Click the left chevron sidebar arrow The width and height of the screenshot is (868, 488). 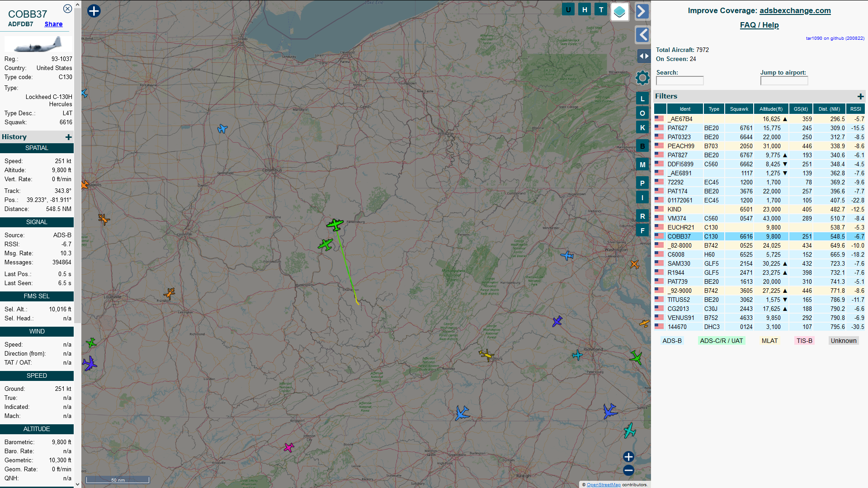click(x=642, y=35)
